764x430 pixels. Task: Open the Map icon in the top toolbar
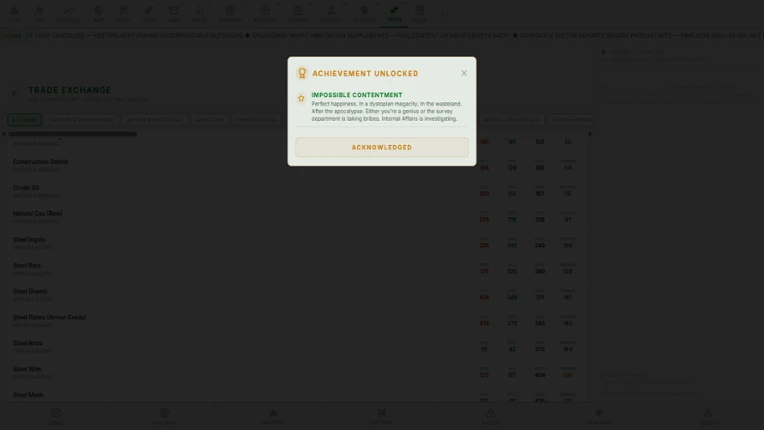[98, 14]
